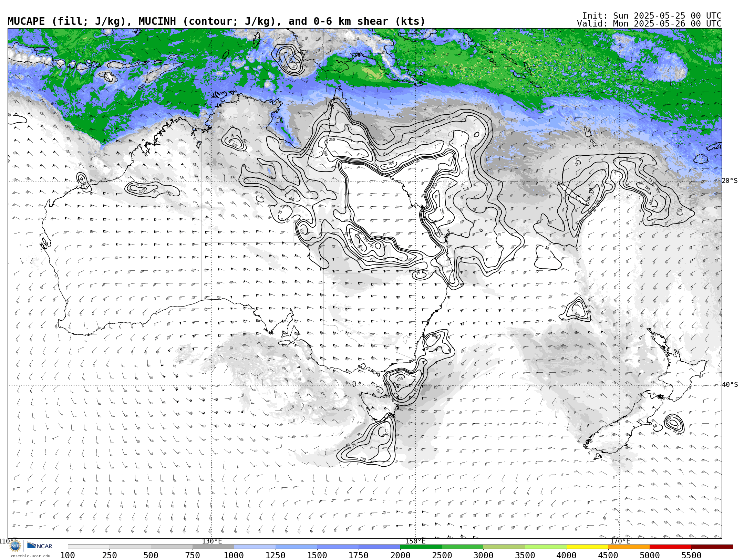Image resolution: width=744 pixels, height=560 pixels.
Task: Pick the dark gray swatch between 750 and 1000
Action: click(x=213, y=547)
